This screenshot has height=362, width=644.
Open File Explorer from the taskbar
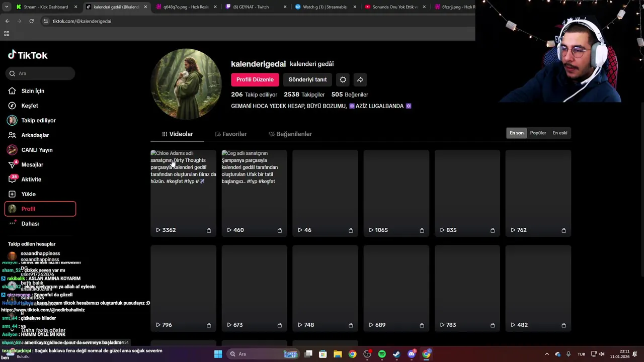pos(338,354)
